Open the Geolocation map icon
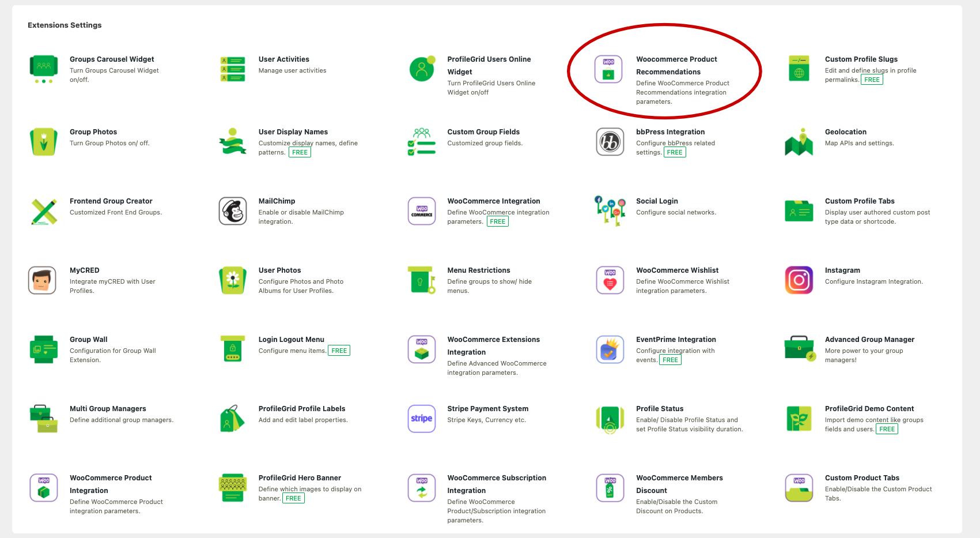 (x=799, y=142)
